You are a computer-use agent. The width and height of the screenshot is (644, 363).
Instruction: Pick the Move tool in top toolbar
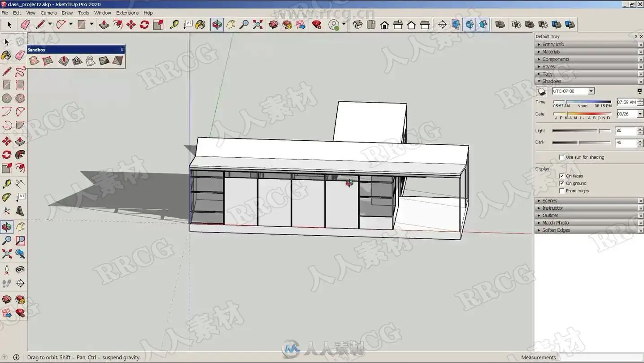tap(131, 25)
